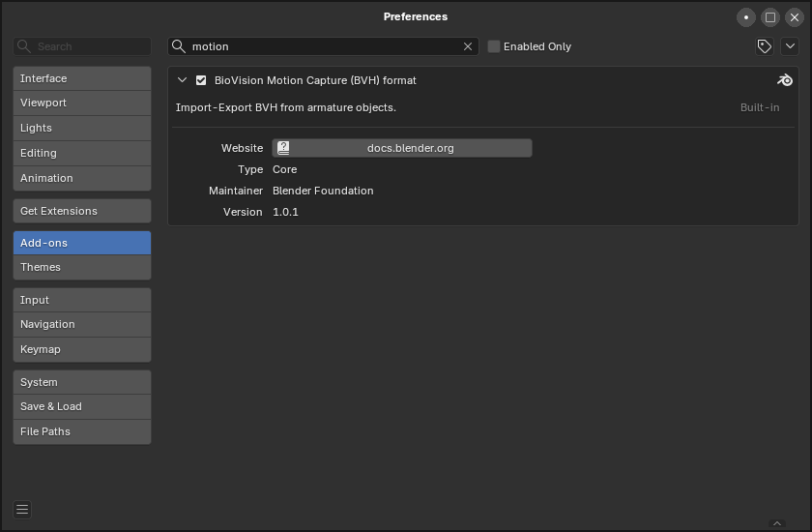
Task: Open the add-ons settings dropdown arrow
Action: pos(790,46)
